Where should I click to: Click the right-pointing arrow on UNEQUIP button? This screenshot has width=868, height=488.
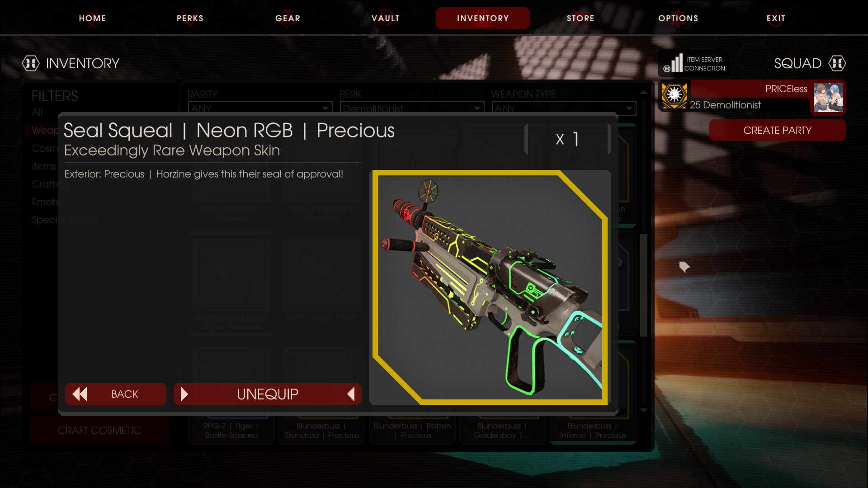(184, 394)
